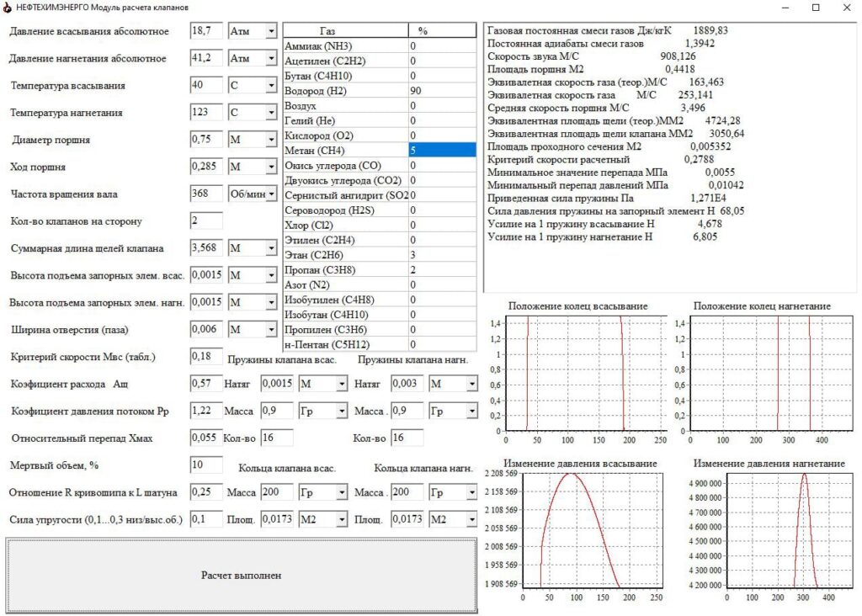
Task: Click total slot length field 3,568
Action: pos(206,247)
